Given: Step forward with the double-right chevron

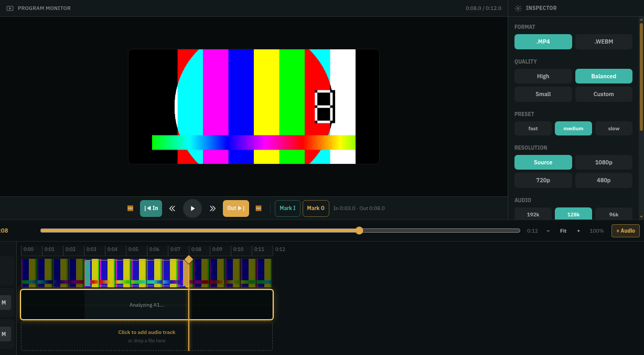Looking at the screenshot, I should point(212,208).
